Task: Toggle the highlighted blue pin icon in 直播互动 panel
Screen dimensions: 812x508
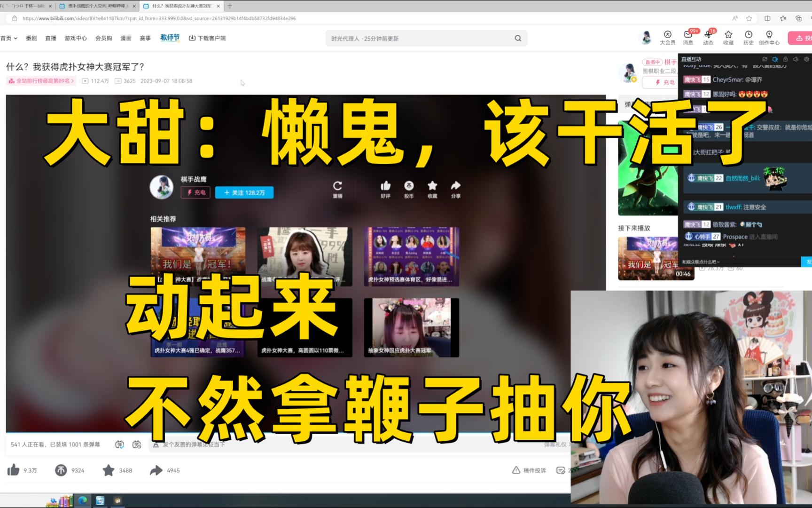Action: click(x=775, y=59)
